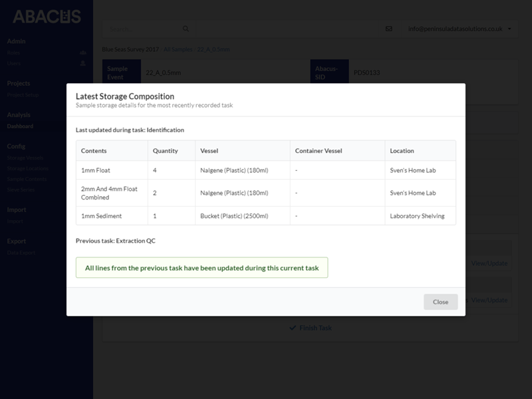
Task: Open the mail envelope icon
Action: pyautogui.click(x=388, y=29)
